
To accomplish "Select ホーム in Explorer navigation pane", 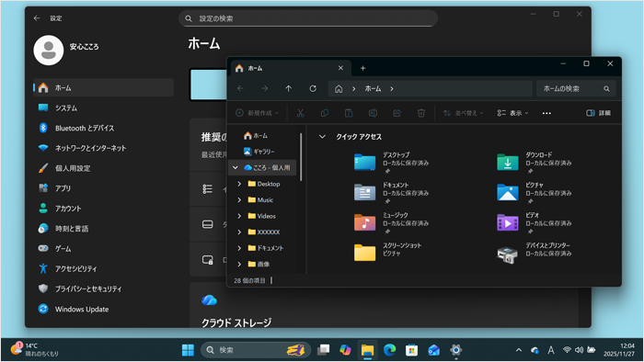I will click(x=256, y=135).
